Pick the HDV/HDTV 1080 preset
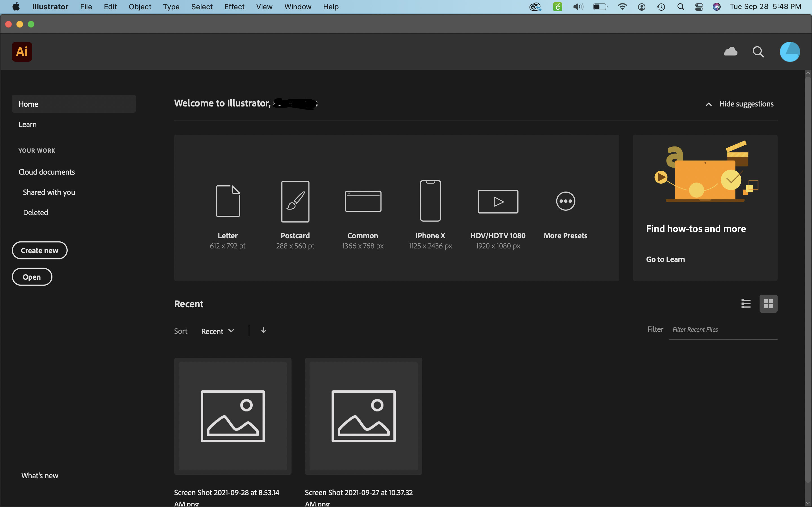The image size is (812, 507). click(x=498, y=201)
